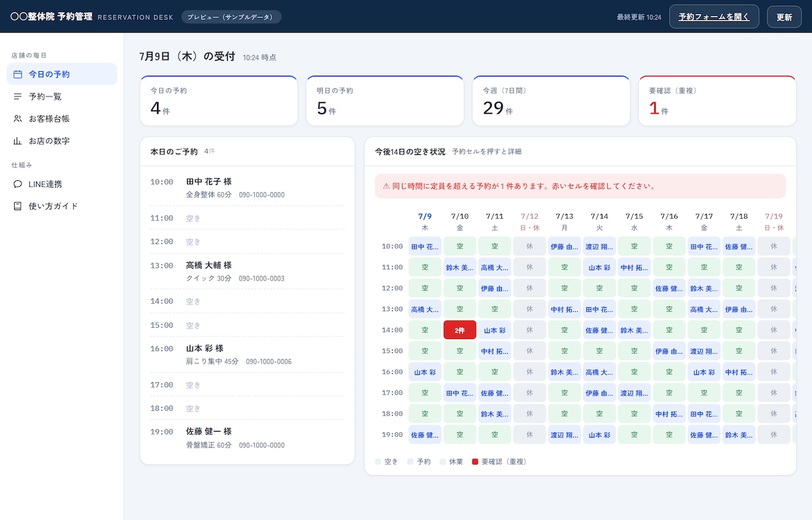Open 渡辺 booking on 7/13 at 19:00
Screen dimensions: 812x520
click(564, 434)
